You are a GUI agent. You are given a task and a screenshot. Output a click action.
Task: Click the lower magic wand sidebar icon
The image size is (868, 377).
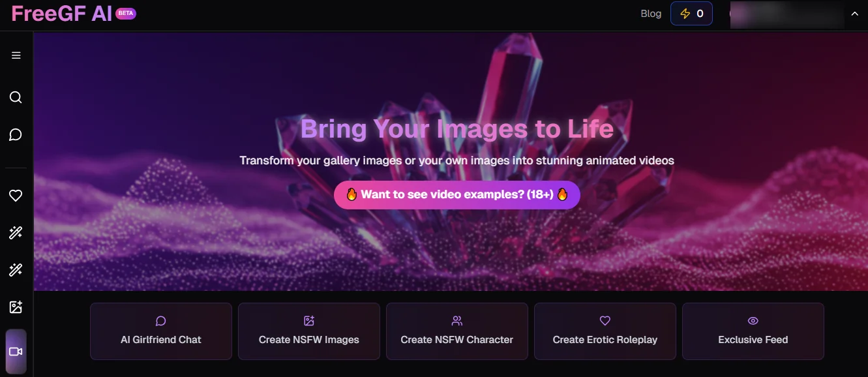(16, 270)
